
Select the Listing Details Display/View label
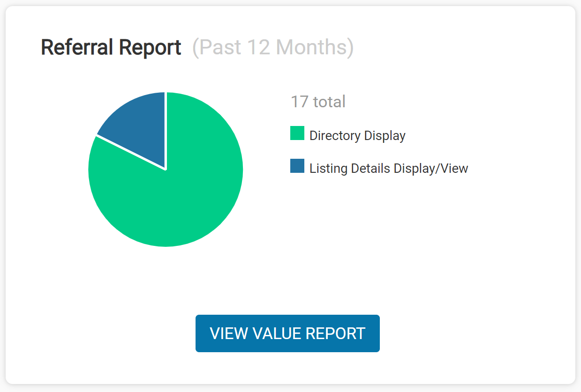388,168
